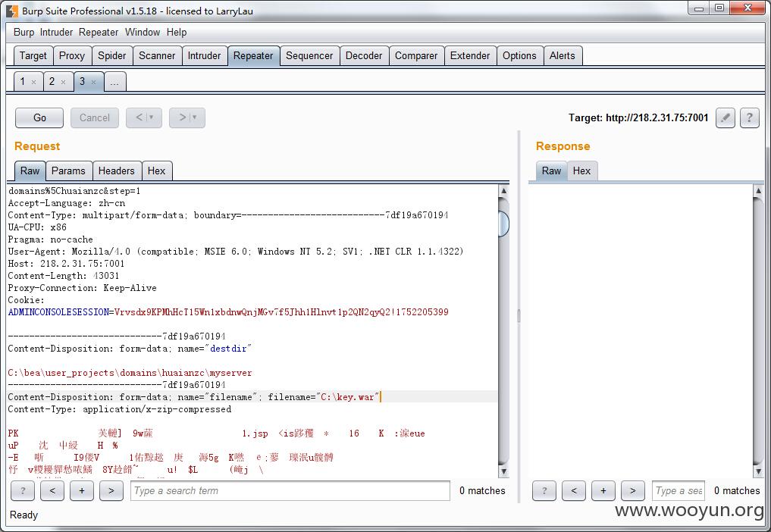Switch to the Intruder tool tab
Screen dimensions: 771x532
coord(204,55)
